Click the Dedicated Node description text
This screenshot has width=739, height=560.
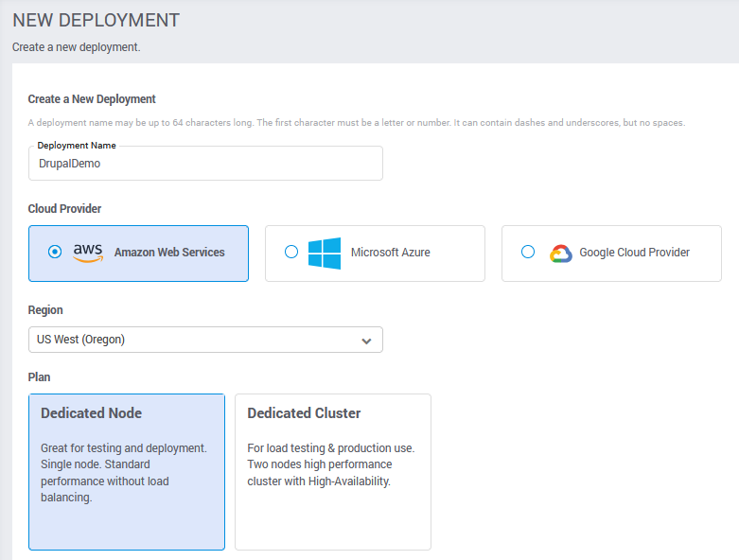tap(124, 472)
